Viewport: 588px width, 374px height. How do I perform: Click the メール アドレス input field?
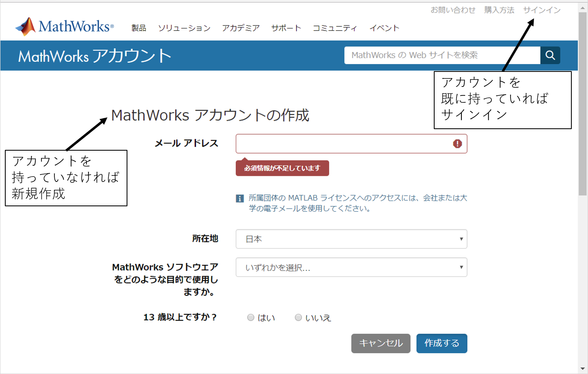[x=351, y=144]
